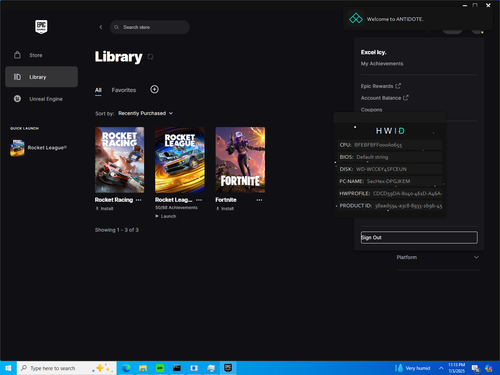The image size is (500, 375).
Task: Click the external link icon beside Epic Rewards
Action: click(398, 86)
